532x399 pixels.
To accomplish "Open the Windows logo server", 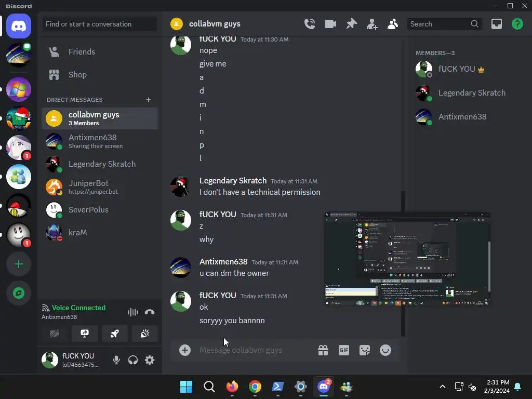I will pos(19,89).
